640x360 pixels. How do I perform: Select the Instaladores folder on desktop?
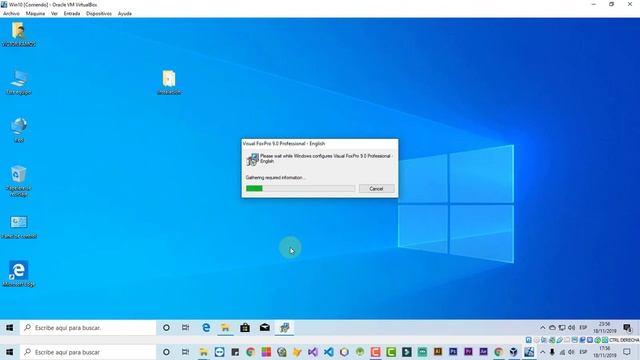point(169,82)
